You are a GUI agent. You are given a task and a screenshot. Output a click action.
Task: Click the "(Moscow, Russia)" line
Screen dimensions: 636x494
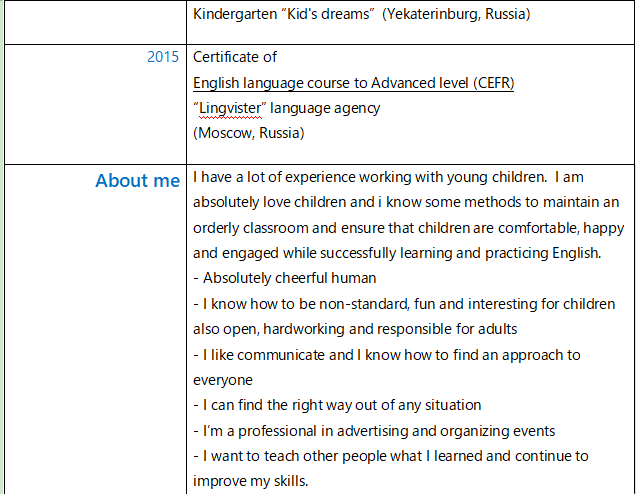pyautogui.click(x=249, y=132)
